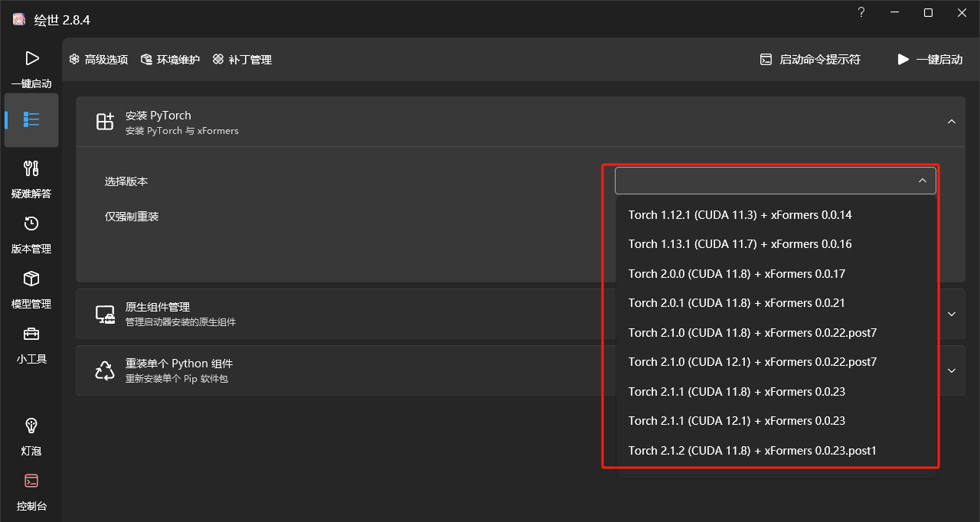The height and width of the screenshot is (522, 980).
Task: Open the 控制台 console icon
Action: tap(31, 481)
